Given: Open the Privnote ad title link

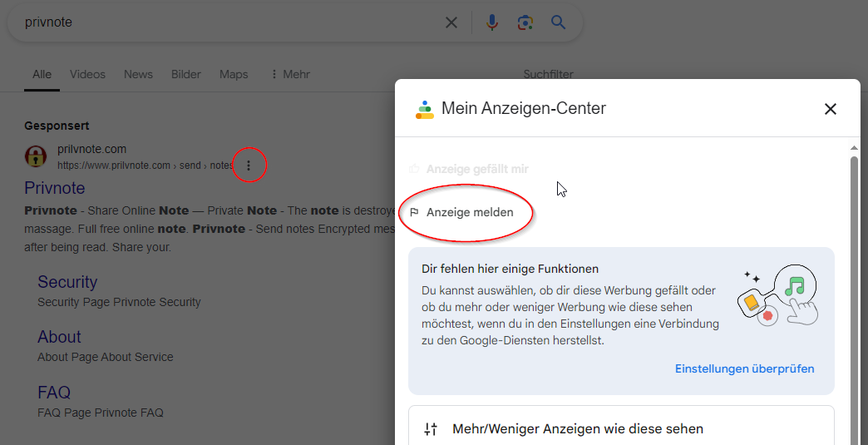Looking at the screenshot, I should (55, 188).
